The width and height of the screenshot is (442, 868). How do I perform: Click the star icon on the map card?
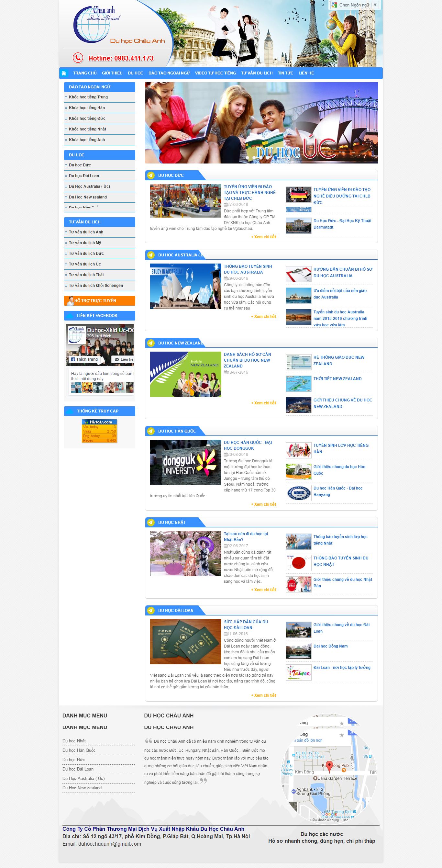[x=342, y=735]
